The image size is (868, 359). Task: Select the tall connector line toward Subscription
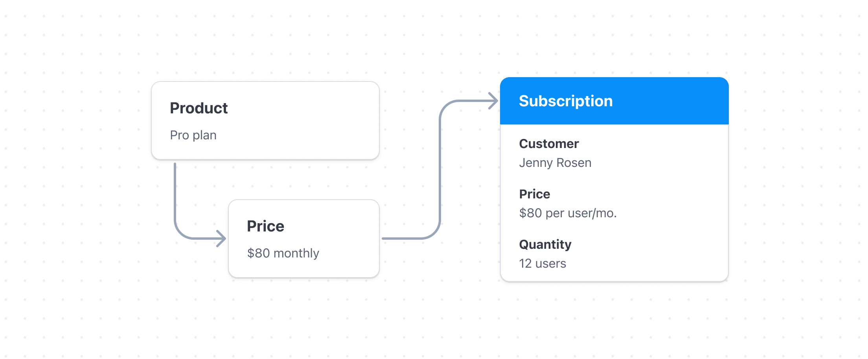(440, 169)
